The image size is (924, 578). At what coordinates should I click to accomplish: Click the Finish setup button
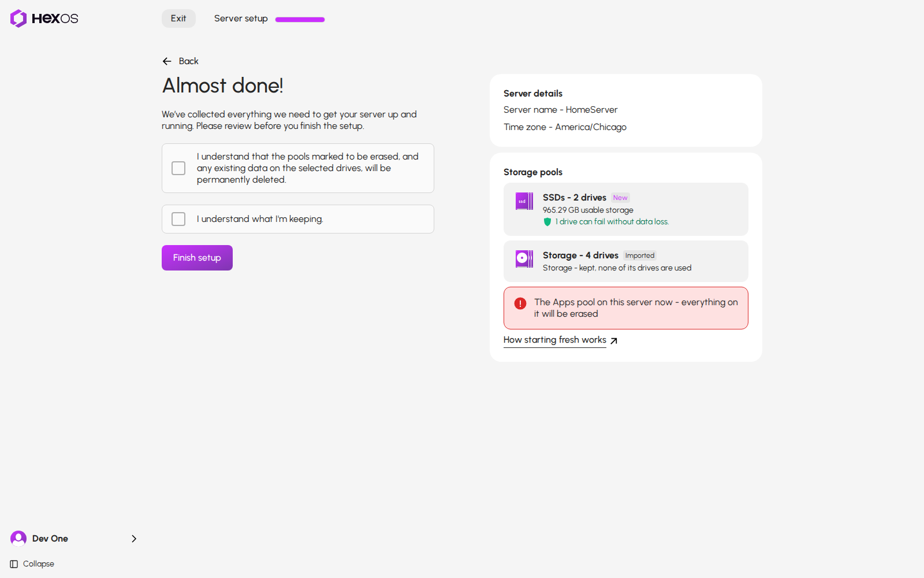pos(197,258)
